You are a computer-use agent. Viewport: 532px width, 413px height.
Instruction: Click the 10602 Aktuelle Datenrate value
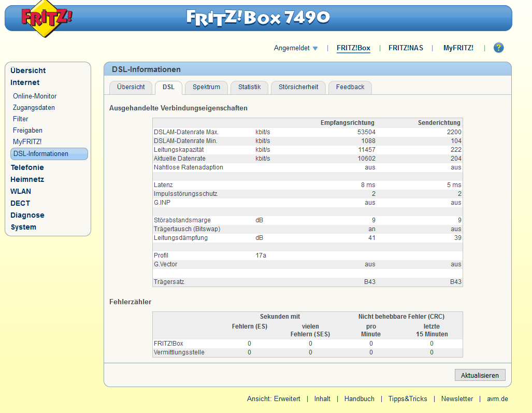coord(366,159)
